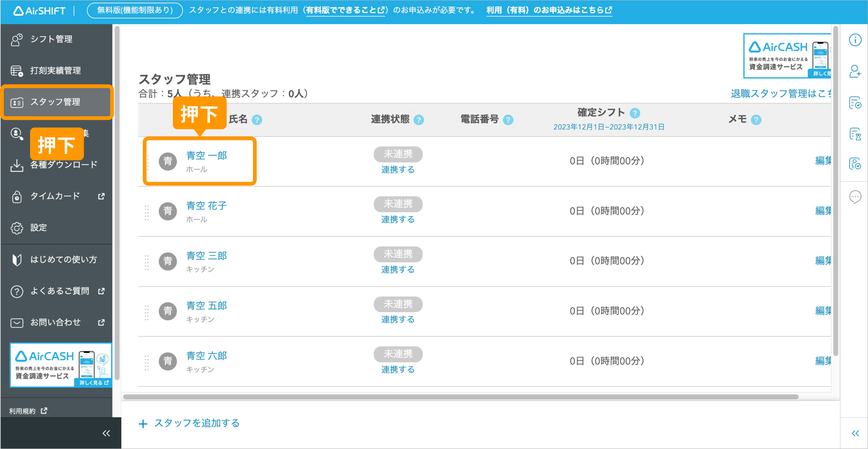Collapse the right panel with double chevron
The image size is (868, 449).
tap(855, 433)
